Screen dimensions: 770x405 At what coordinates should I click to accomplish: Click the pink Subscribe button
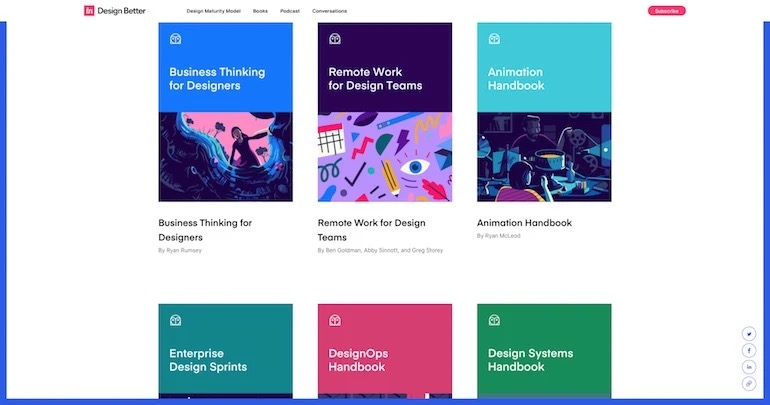666,11
